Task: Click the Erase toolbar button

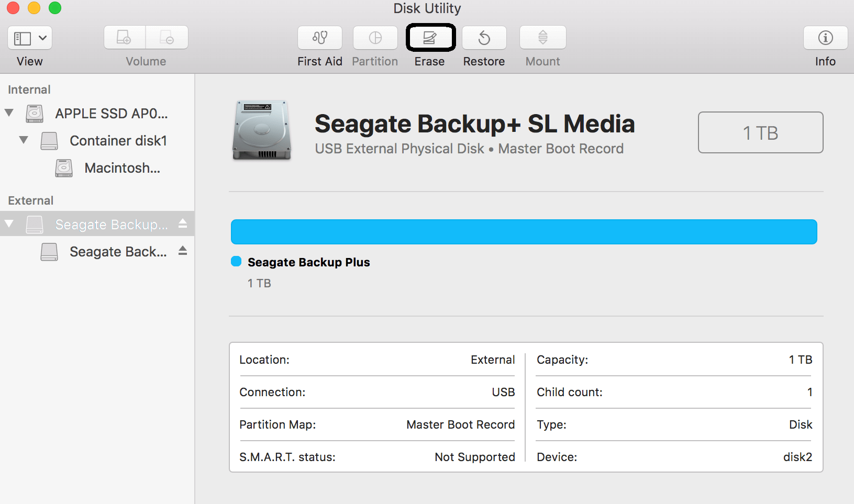Action: [x=430, y=38]
